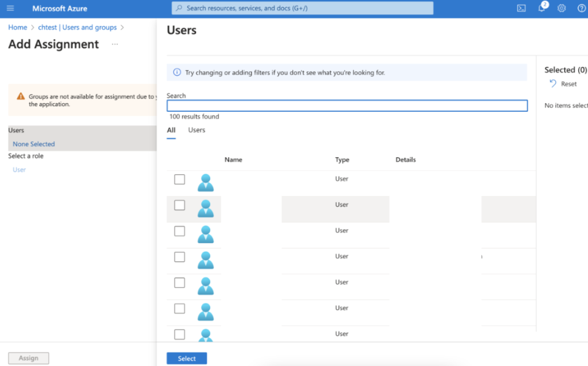
Task: Click the None Selected users link
Action: (x=34, y=144)
